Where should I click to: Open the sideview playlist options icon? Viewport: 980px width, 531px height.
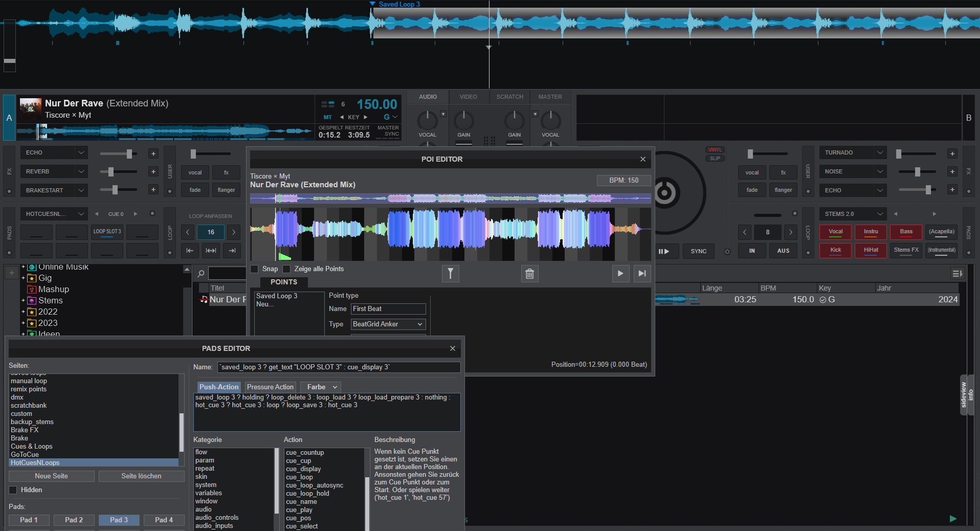[957, 274]
